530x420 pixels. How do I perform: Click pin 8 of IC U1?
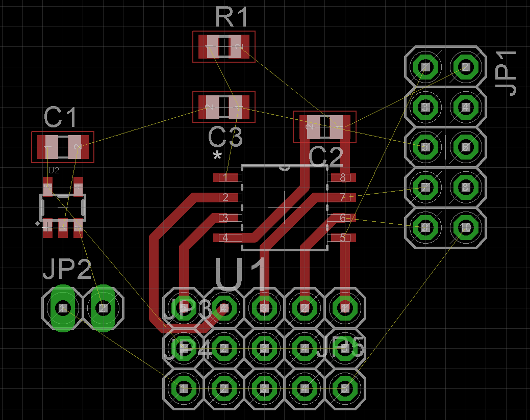(343, 177)
